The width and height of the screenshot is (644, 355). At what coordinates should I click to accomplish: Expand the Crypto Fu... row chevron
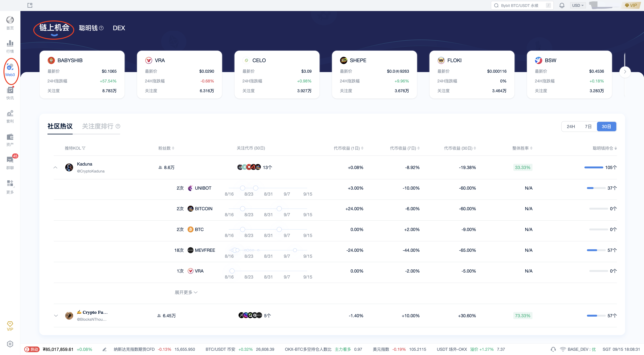[x=56, y=316]
